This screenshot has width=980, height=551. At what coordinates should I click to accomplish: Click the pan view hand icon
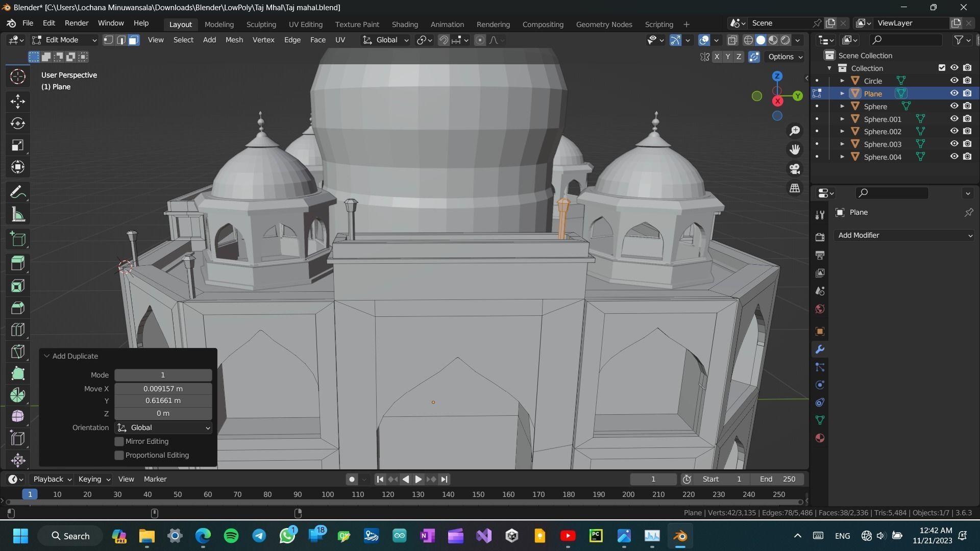pyautogui.click(x=795, y=149)
